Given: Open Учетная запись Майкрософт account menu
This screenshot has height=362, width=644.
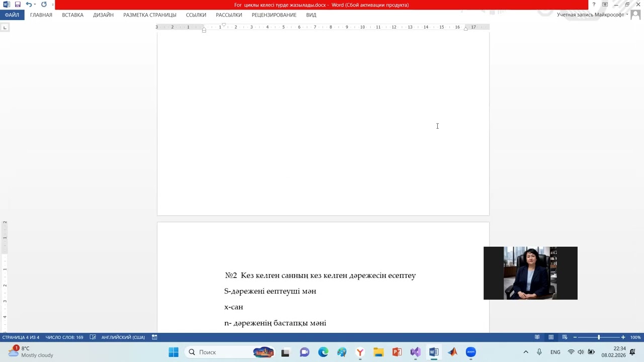Looking at the screenshot, I should click(593, 15).
